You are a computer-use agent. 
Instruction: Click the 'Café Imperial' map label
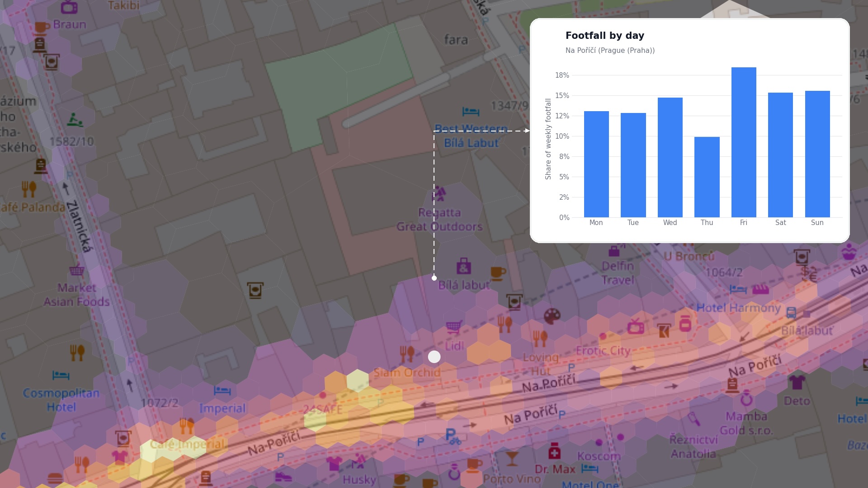pyautogui.click(x=187, y=444)
